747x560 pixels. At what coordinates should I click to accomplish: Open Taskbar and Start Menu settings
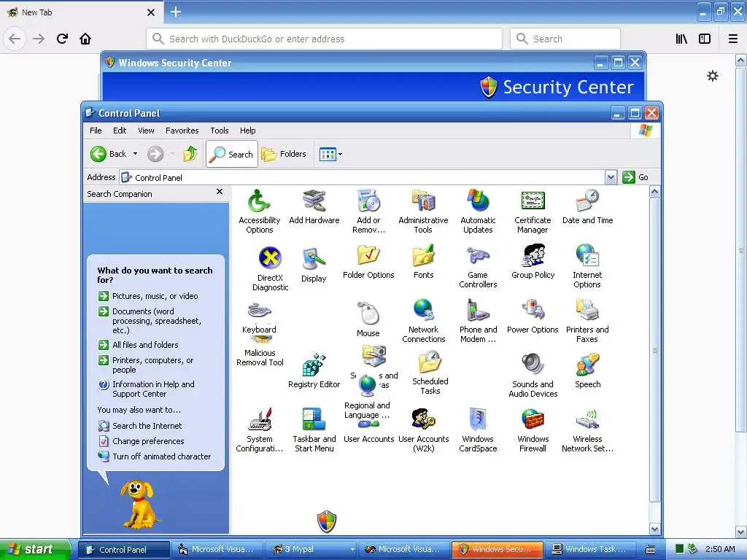(x=314, y=430)
